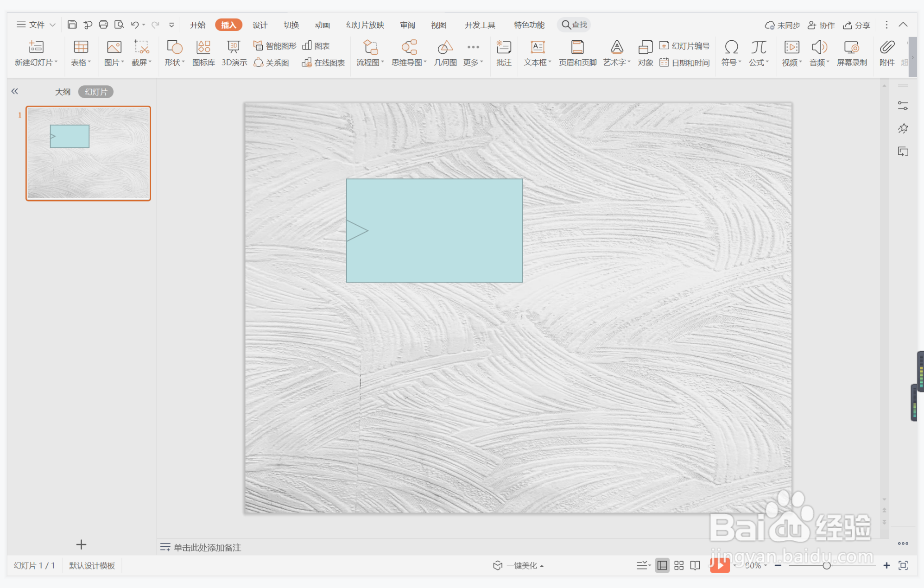Click the 艺术字 word art icon
The width and height of the screenshot is (924, 588).
(x=616, y=53)
